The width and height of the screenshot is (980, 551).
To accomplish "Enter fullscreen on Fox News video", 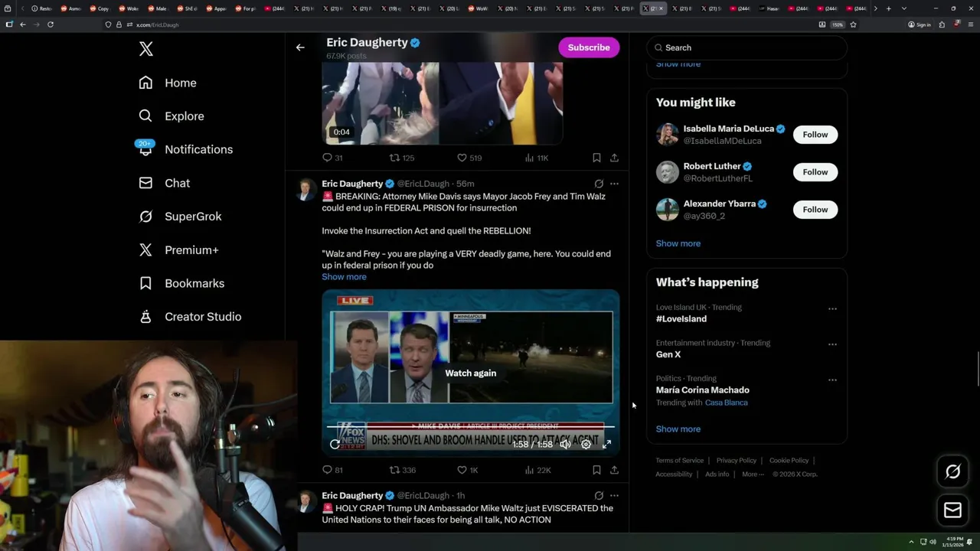I will click(x=607, y=444).
